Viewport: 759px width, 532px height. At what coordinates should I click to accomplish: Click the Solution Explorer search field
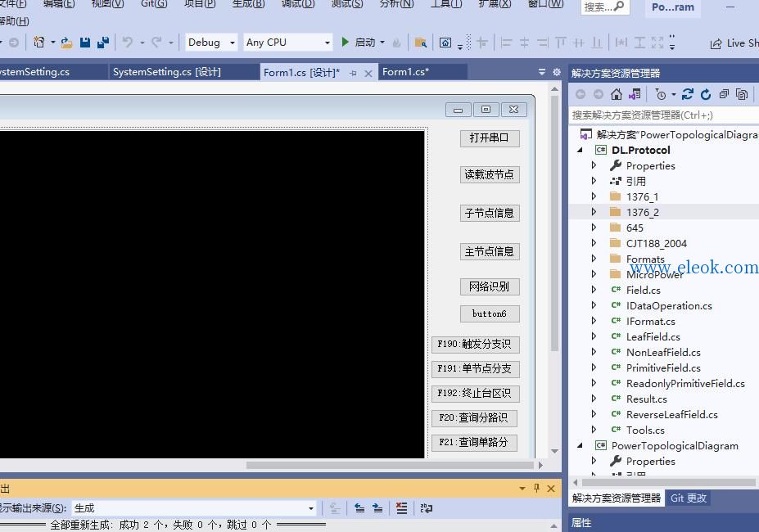click(664, 115)
